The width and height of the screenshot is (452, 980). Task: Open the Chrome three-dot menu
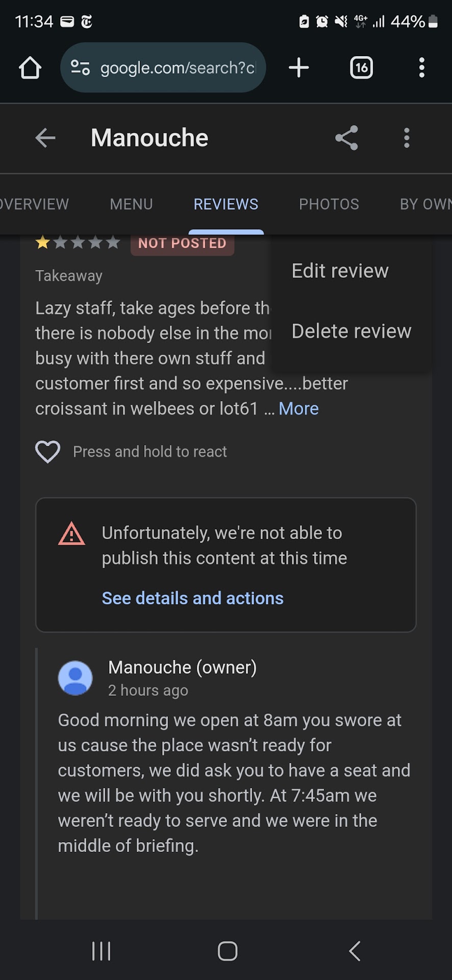click(421, 68)
